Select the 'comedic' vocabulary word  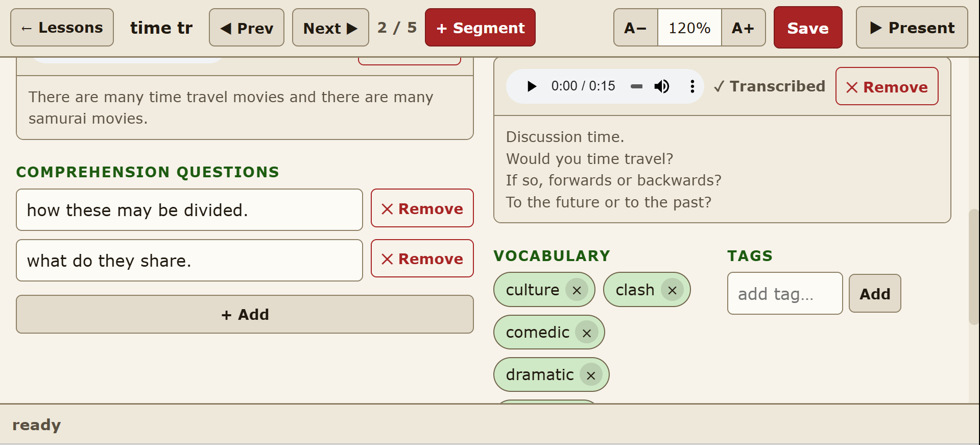[538, 332]
